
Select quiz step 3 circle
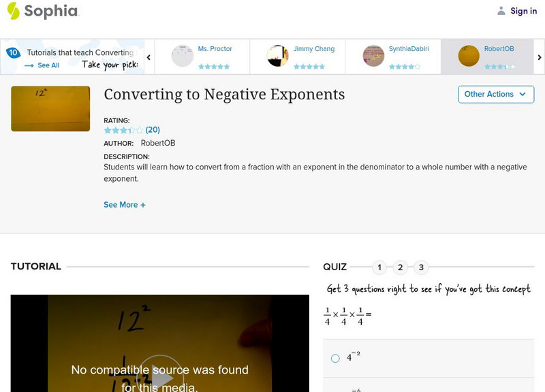pyautogui.click(x=420, y=267)
